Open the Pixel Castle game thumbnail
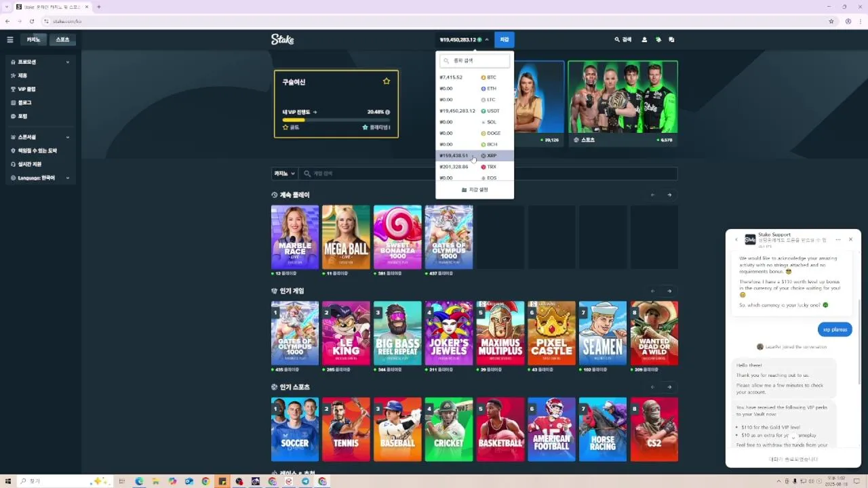This screenshot has height=488, width=868. point(552,333)
